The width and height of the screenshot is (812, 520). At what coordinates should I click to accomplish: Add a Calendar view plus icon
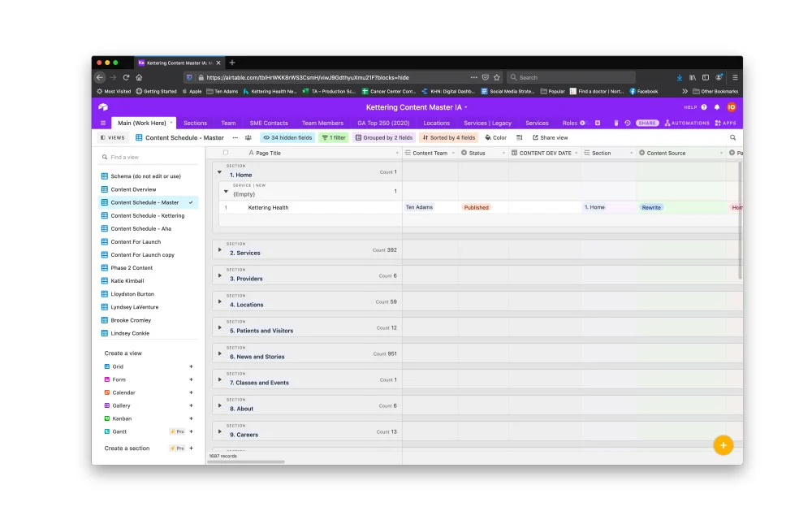click(191, 392)
